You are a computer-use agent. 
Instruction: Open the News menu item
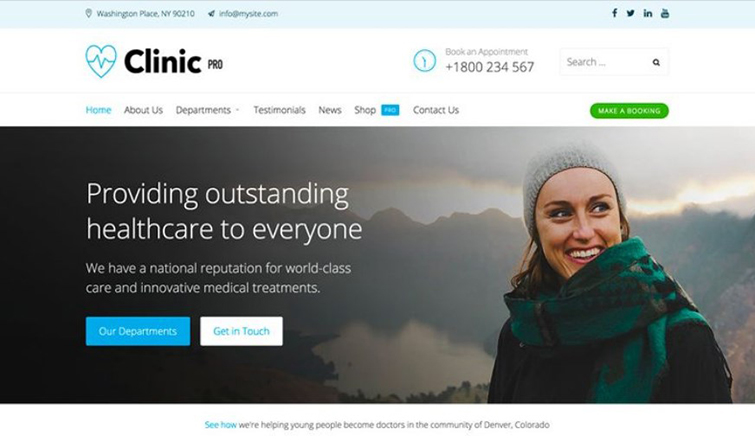(x=330, y=110)
